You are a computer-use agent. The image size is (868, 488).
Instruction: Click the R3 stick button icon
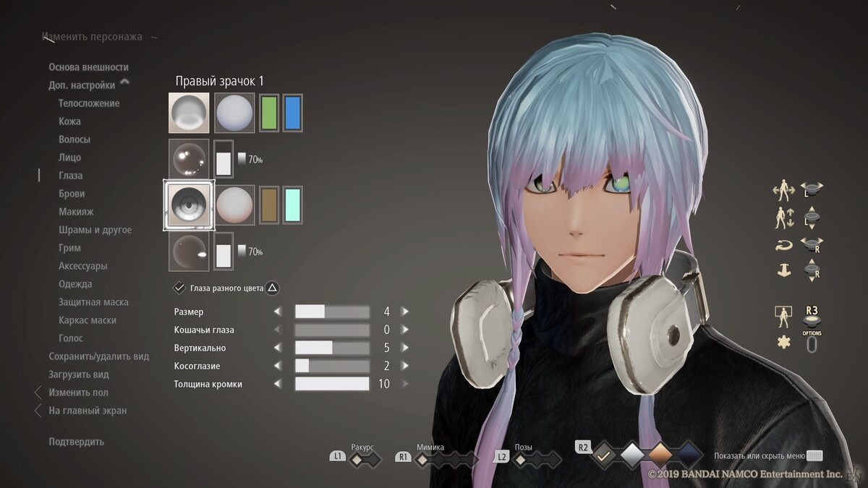click(812, 315)
